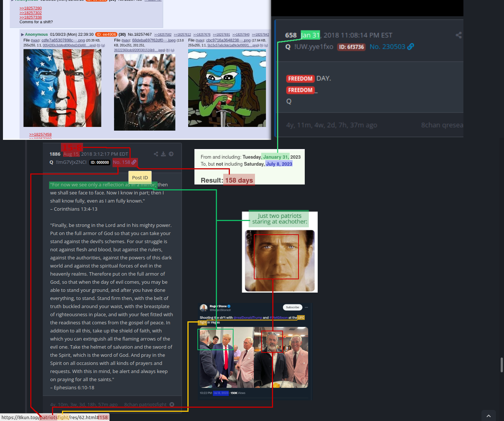Open the three-dot menu on Roger Stone tweet
Viewport: 504px width, 421px height.
[x=306, y=307]
